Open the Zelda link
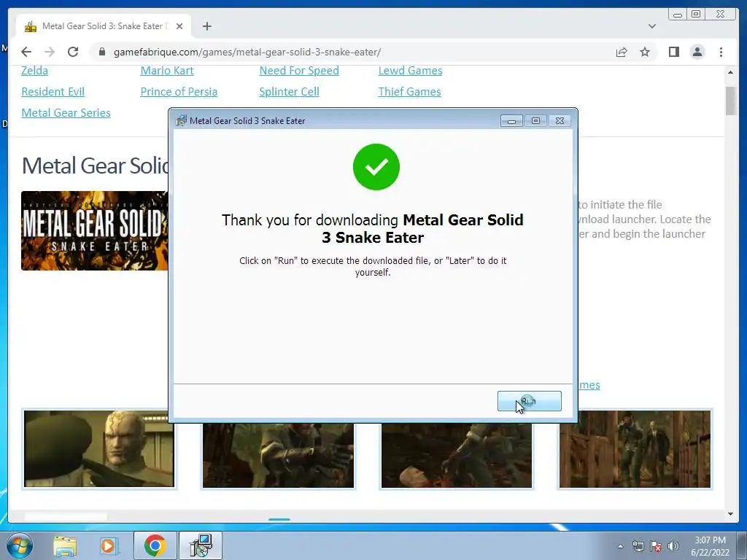Screen dimensions: 747x560 (35, 71)
